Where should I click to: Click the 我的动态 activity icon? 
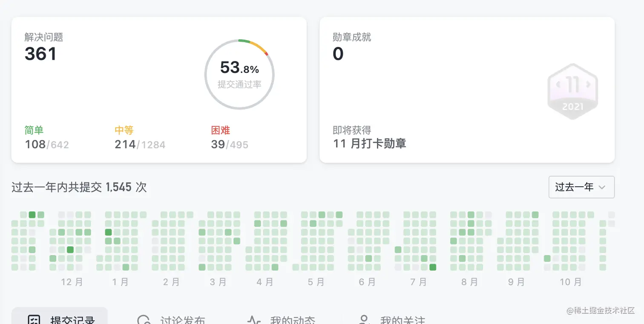pyautogui.click(x=254, y=320)
